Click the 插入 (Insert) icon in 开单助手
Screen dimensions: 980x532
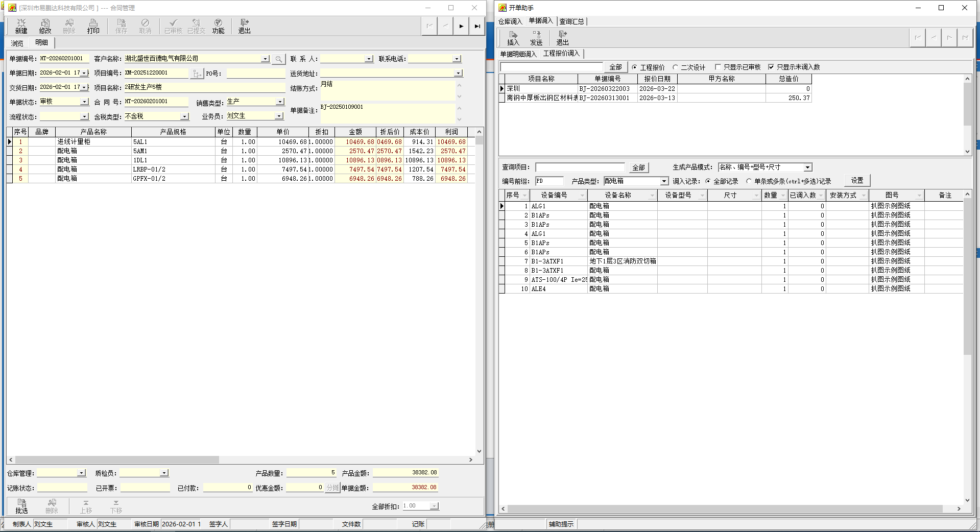(513, 38)
